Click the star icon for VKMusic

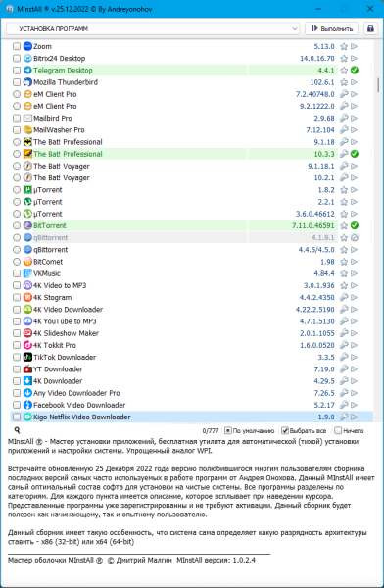pyautogui.click(x=344, y=273)
